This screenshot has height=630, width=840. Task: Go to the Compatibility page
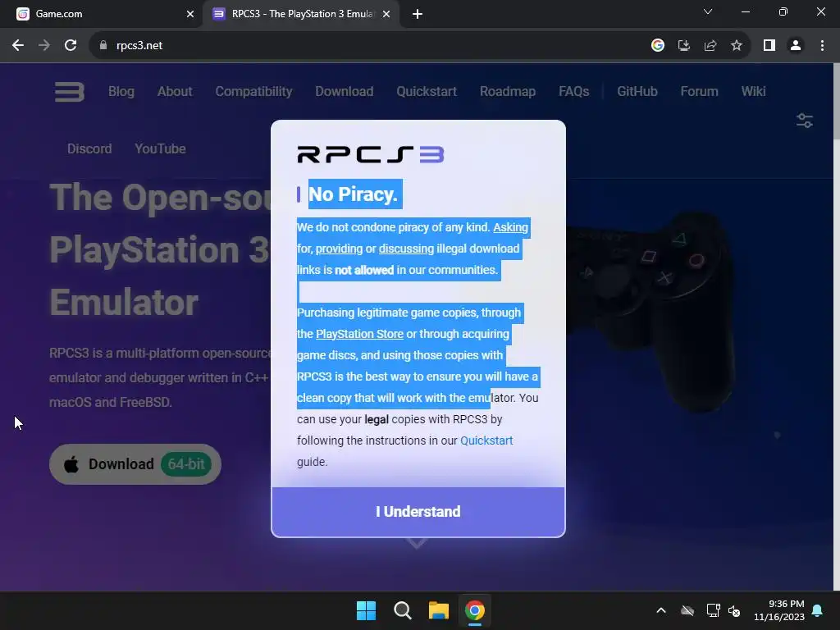254,92
